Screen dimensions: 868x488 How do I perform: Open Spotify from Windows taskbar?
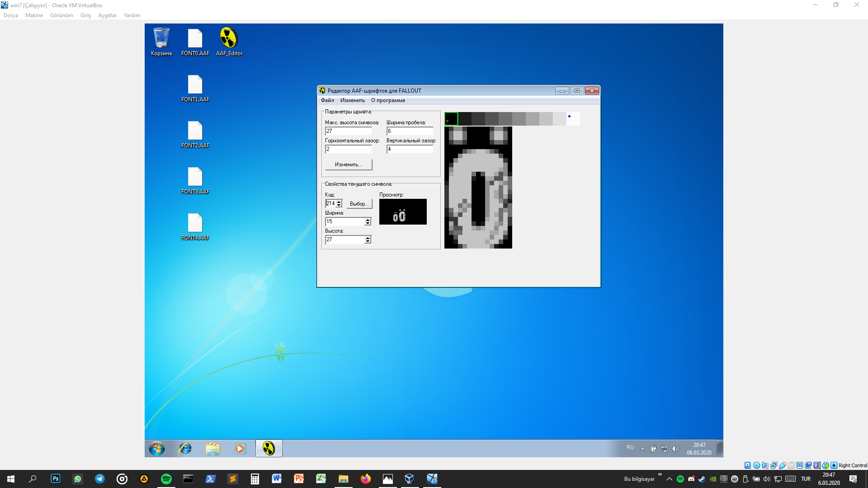166,479
